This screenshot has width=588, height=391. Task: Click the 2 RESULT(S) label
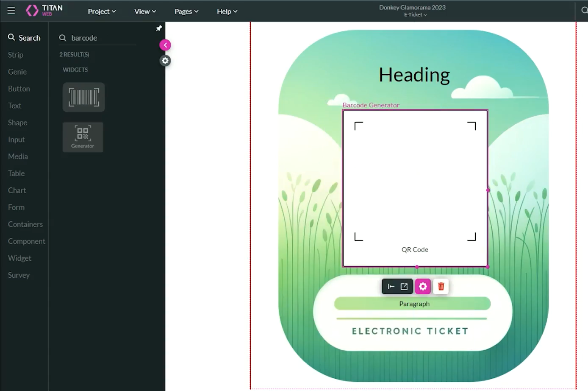click(74, 55)
